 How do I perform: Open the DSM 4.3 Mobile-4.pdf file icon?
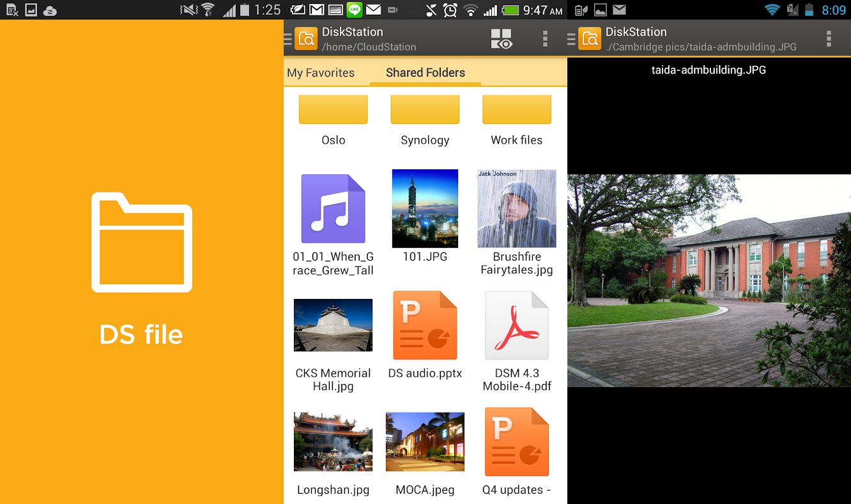pyautogui.click(x=516, y=325)
